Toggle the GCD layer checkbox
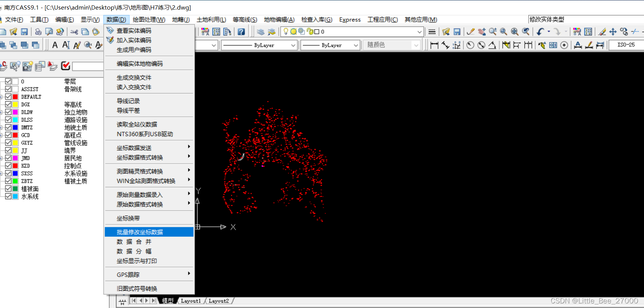Image resolution: width=644 pixels, height=308 pixels. 8,135
